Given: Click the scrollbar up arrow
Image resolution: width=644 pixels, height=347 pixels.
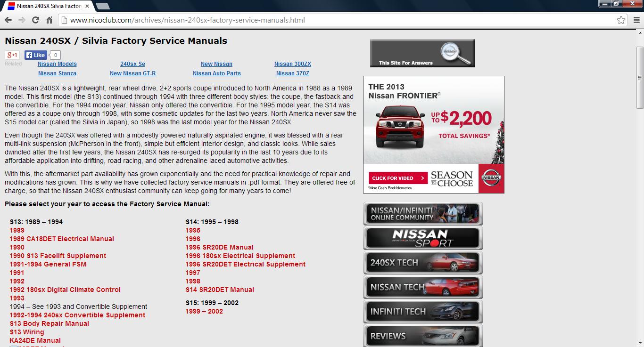Looking at the screenshot, I should pos(640,33).
